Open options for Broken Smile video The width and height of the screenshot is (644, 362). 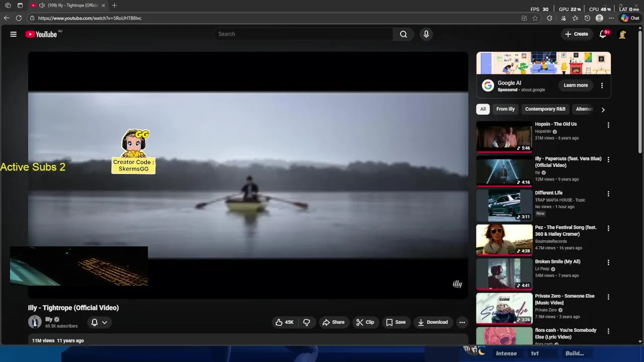click(x=608, y=262)
